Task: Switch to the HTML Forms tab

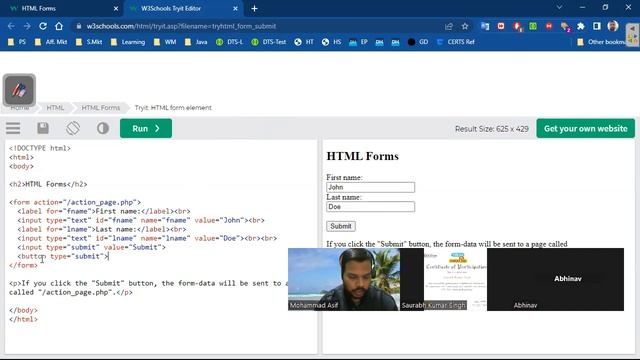Action: tap(61, 9)
